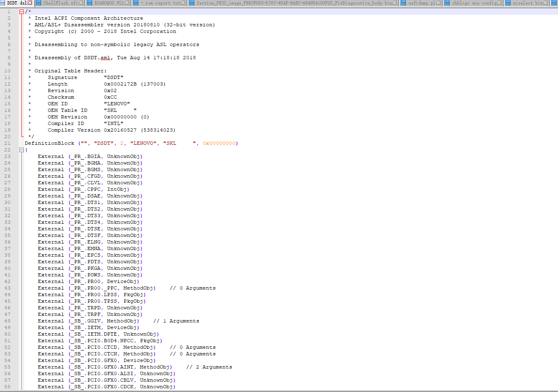Switch to the Section_PE32_image FitDiagnostics_body.bin tab

[x=293, y=3]
